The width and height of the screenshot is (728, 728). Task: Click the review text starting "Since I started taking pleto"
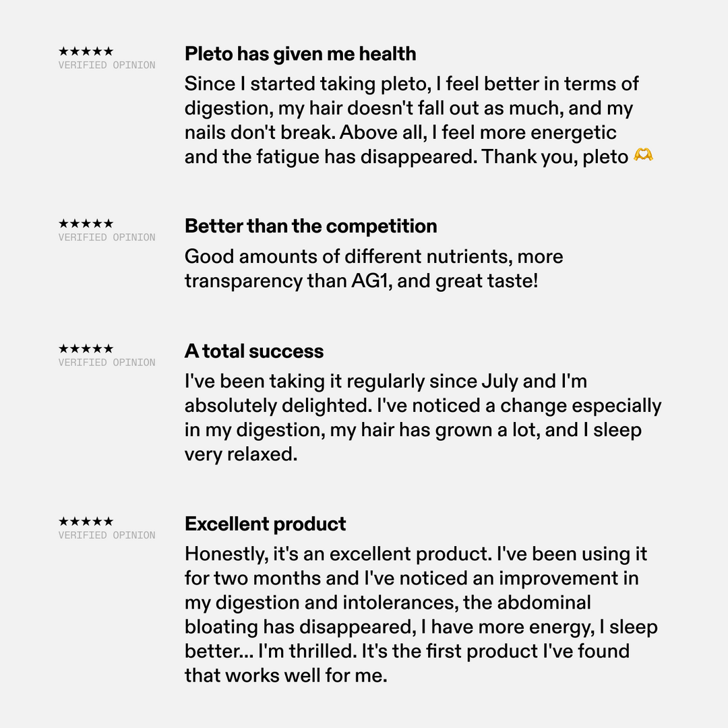point(411,120)
